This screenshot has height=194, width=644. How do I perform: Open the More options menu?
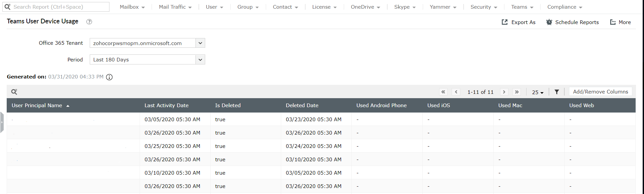point(620,22)
